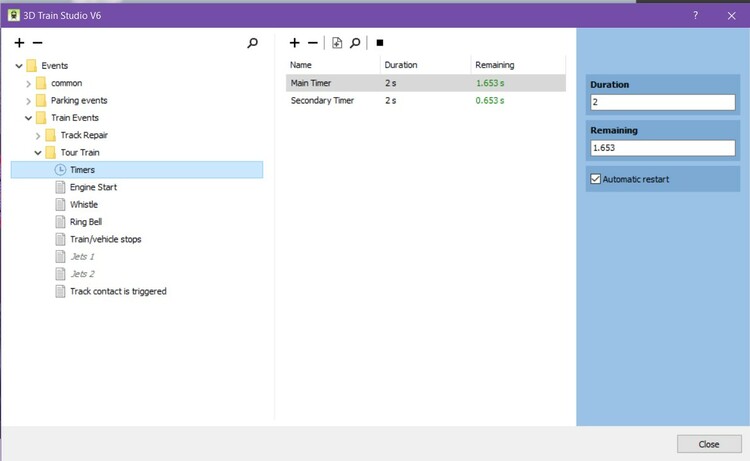Screen dimensions: 750x461
Task: Expand the Track Repair folder
Action: [x=38, y=135]
